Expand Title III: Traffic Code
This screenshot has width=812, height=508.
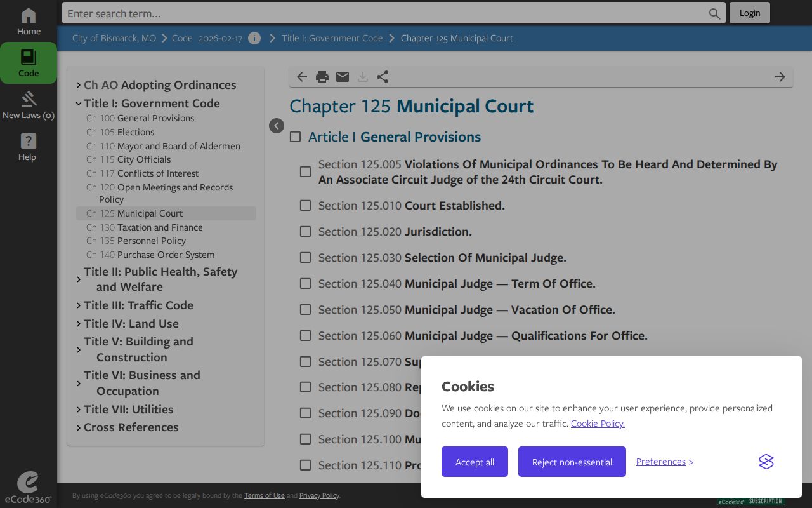pyautogui.click(x=79, y=305)
